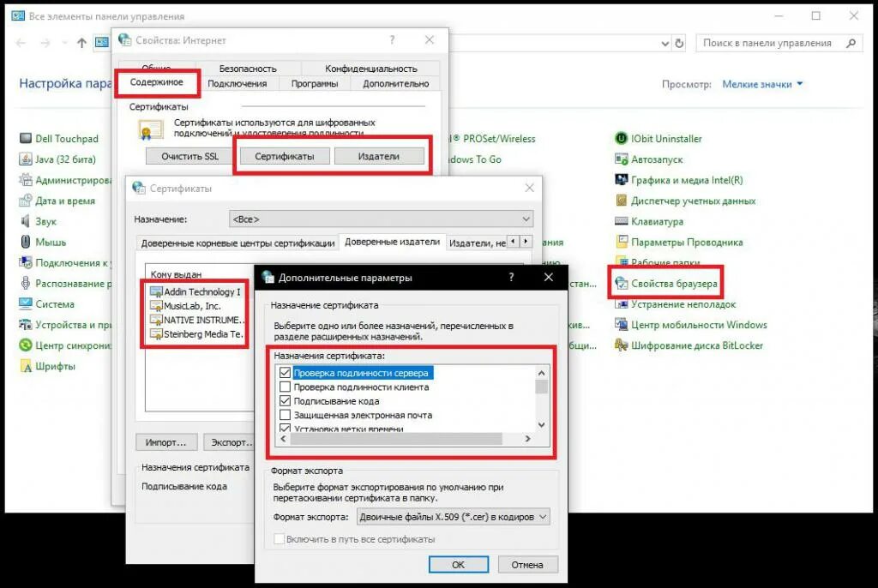Click the Поиск в панели управления field
Viewport: 878px width, 588px height.
click(767, 43)
